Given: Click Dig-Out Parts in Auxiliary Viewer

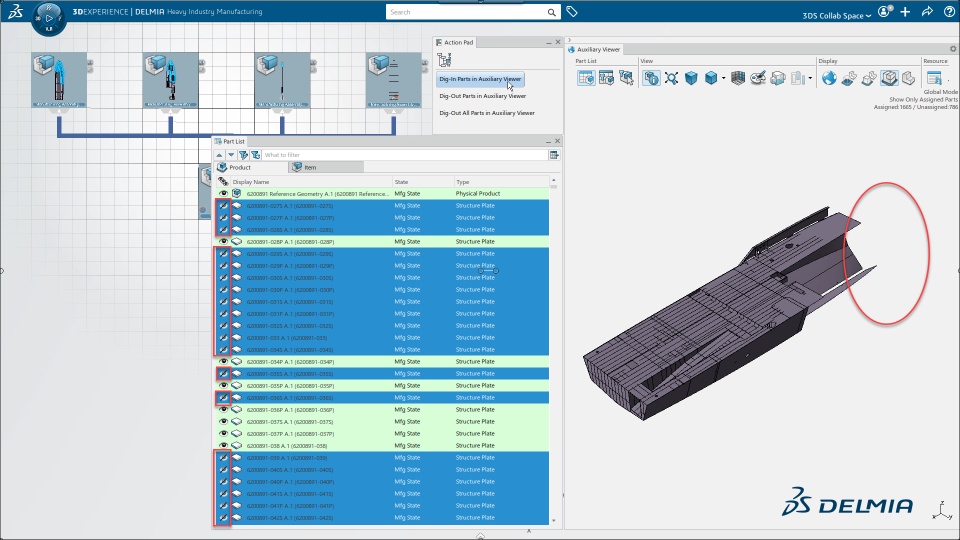Looking at the screenshot, I should (482, 96).
